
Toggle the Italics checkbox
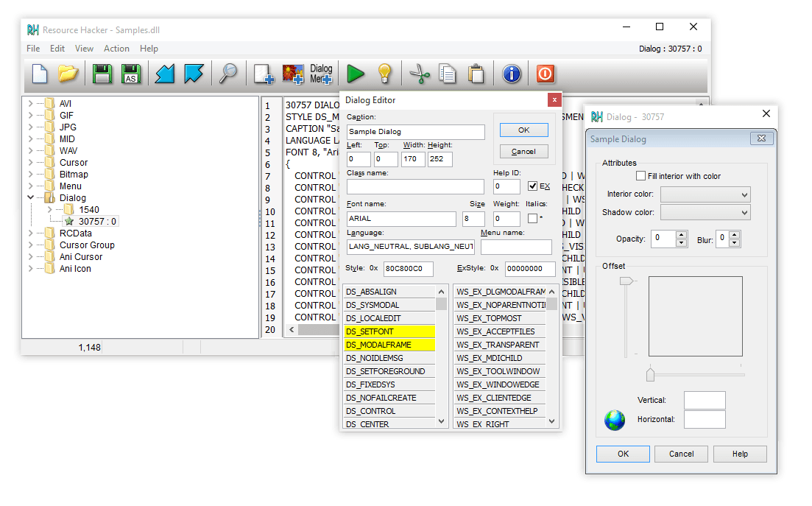click(532, 219)
